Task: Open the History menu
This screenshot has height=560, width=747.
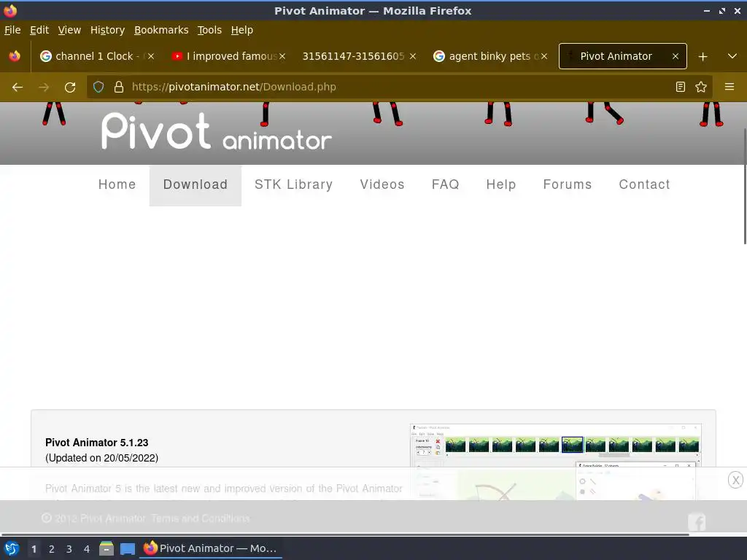Action: (x=108, y=30)
